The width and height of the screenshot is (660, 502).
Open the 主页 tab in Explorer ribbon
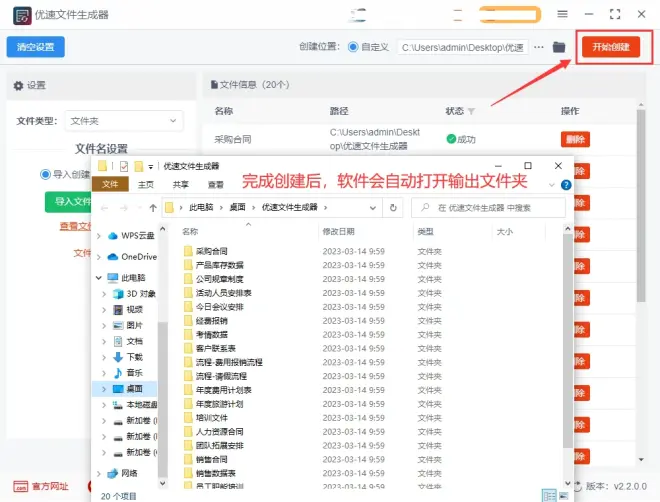coord(146,184)
